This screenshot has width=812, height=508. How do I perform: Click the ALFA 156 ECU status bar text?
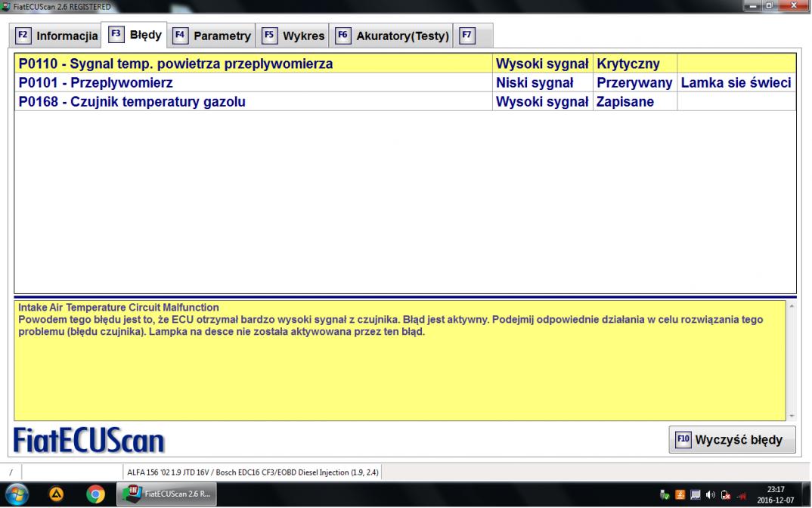[253, 472]
